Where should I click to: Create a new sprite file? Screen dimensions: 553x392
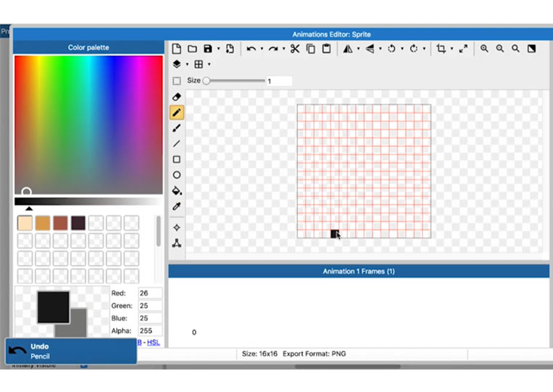click(176, 49)
